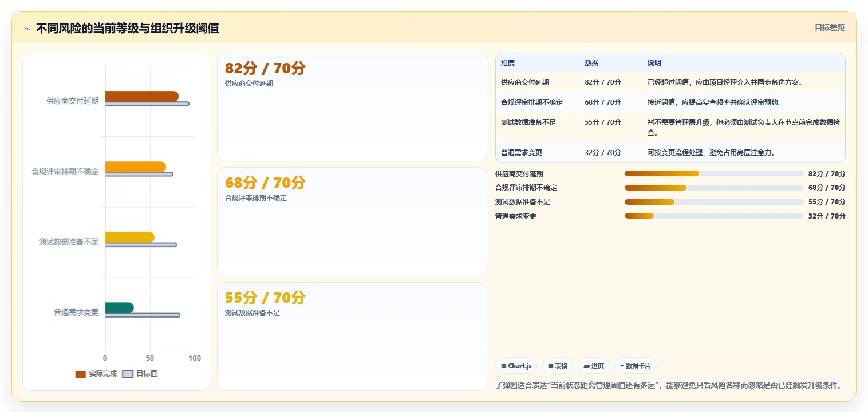
Task: Select the 进度 tag chip
Action: click(x=593, y=366)
